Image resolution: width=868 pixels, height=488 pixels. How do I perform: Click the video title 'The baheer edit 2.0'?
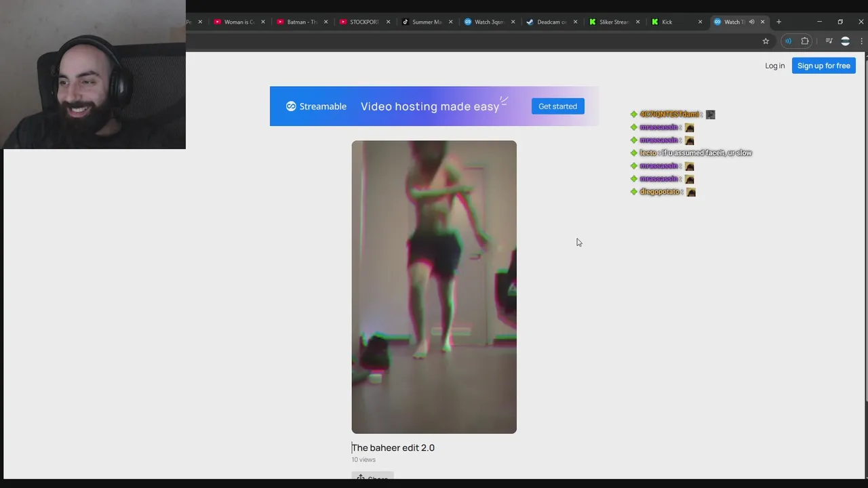coord(393,447)
